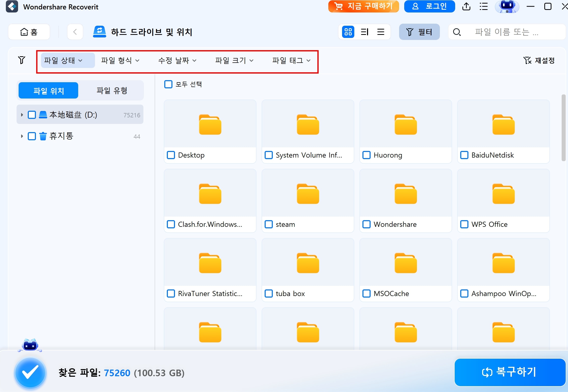Click the funnel filter icon on filter bar
568x392 pixels.
click(22, 60)
